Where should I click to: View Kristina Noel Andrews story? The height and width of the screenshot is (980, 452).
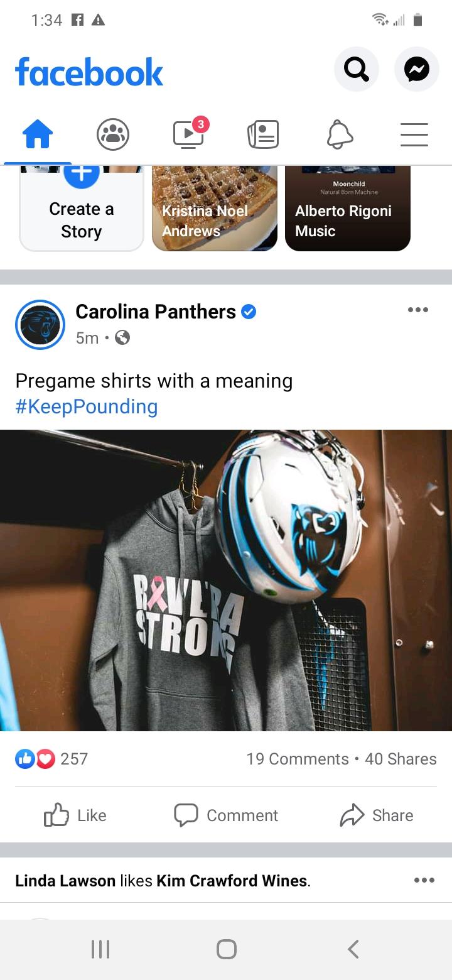tap(215, 209)
